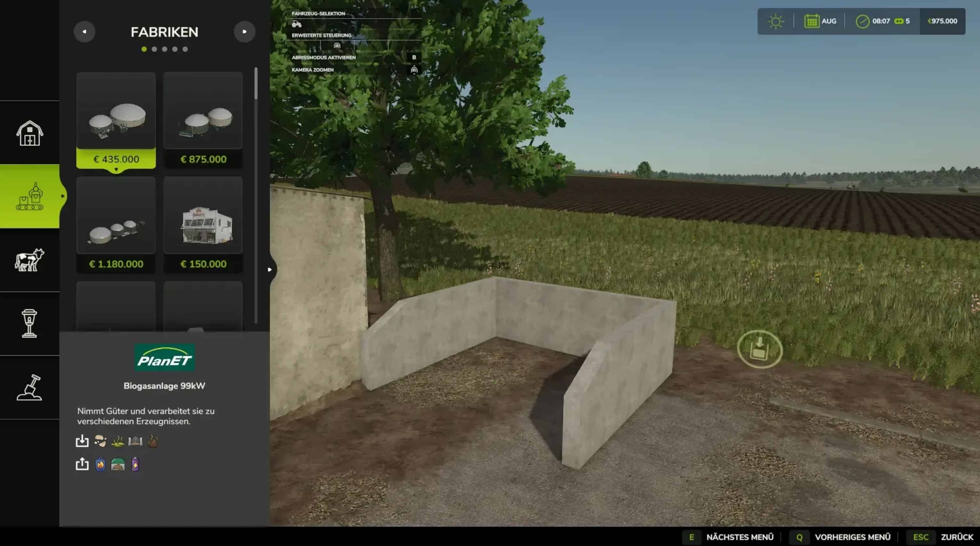Image resolution: width=980 pixels, height=546 pixels.
Task: Select the third page indicator dot
Action: tap(164, 49)
